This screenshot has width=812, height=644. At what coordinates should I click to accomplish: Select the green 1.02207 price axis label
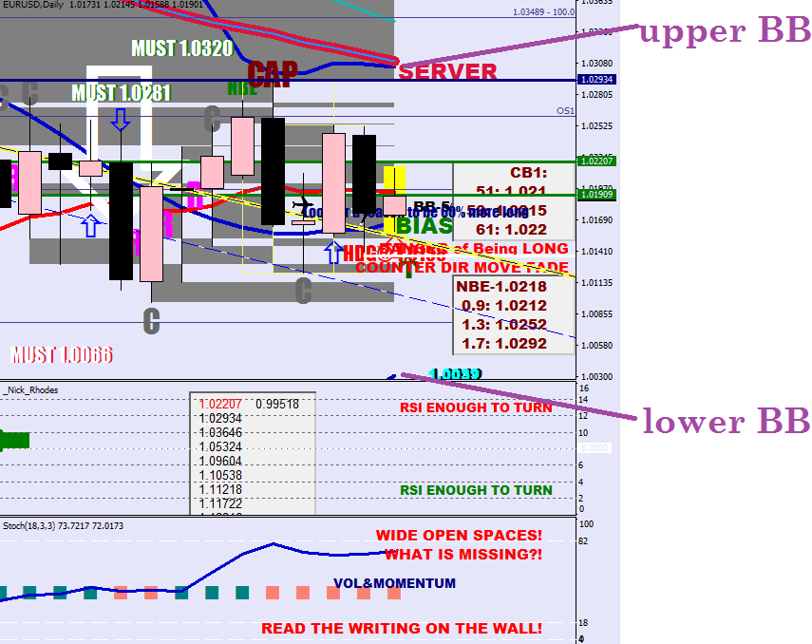click(597, 161)
